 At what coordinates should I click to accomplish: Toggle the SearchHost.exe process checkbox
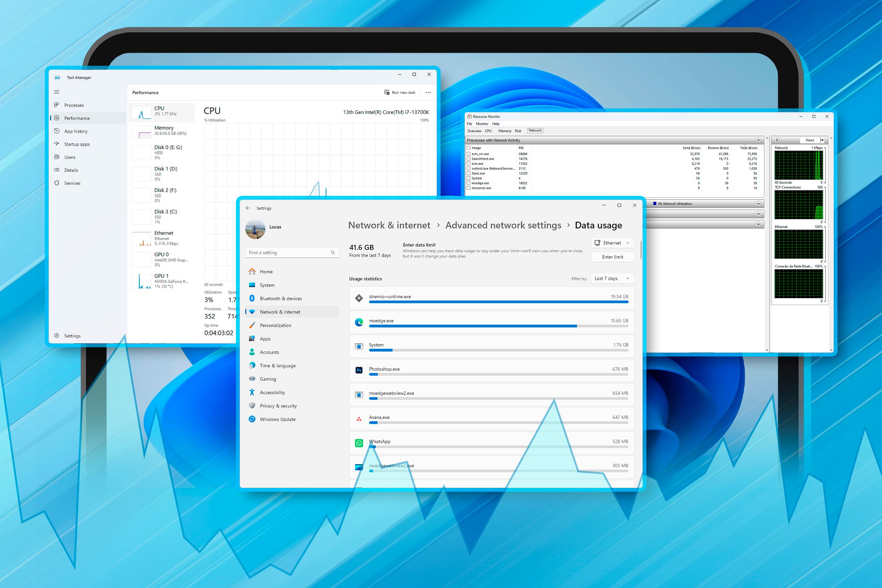click(x=469, y=158)
